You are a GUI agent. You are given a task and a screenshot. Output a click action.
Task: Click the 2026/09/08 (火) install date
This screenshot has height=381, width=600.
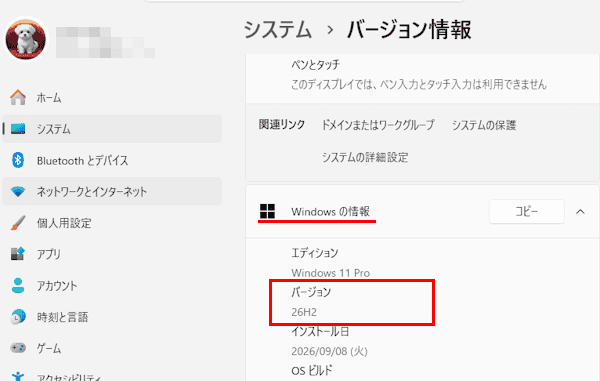(329, 351)
